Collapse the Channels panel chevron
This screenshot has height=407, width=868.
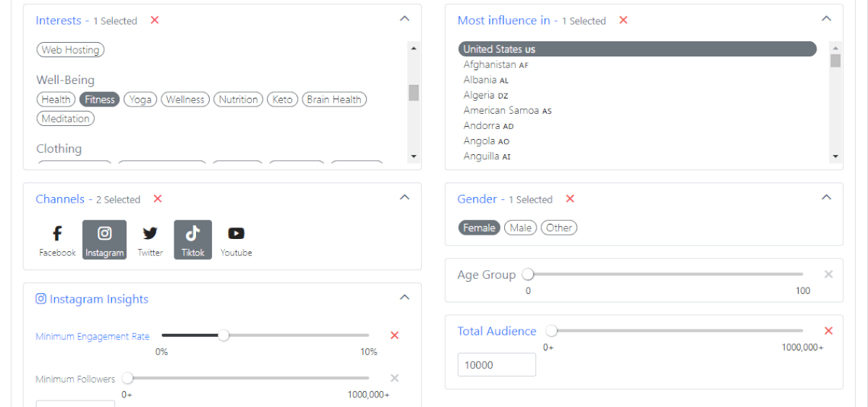pyautogui.click(x=405, y=197)
